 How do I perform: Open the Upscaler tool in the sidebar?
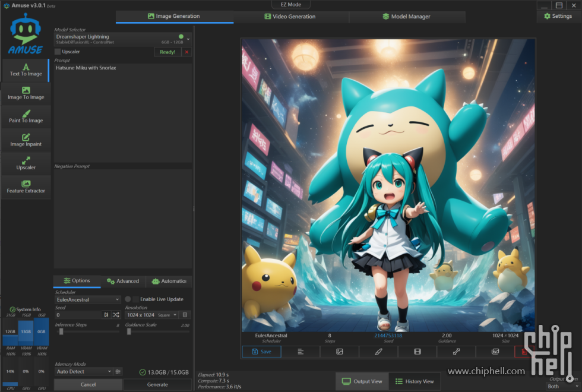click(x=26, y=164)
